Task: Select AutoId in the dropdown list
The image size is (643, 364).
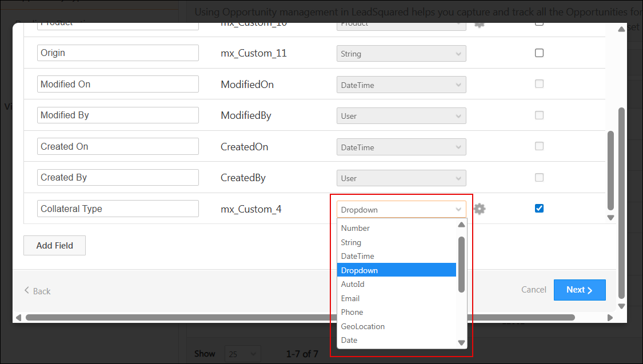Action: (x=353, y=284)
